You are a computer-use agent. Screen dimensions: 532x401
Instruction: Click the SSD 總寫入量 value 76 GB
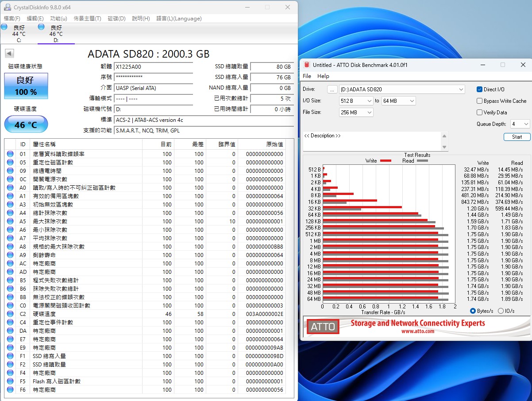click(272, 77)
